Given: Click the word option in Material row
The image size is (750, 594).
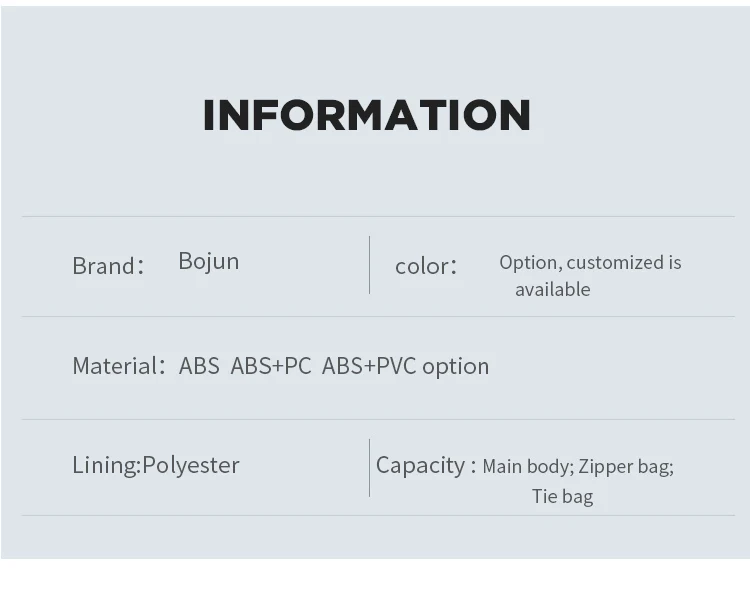Looking at the screenshot, I should pyautogui.click(x=455, y=367).
